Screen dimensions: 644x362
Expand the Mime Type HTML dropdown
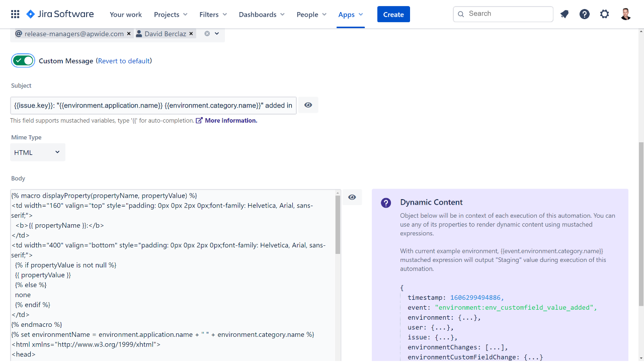pos(38,152)
